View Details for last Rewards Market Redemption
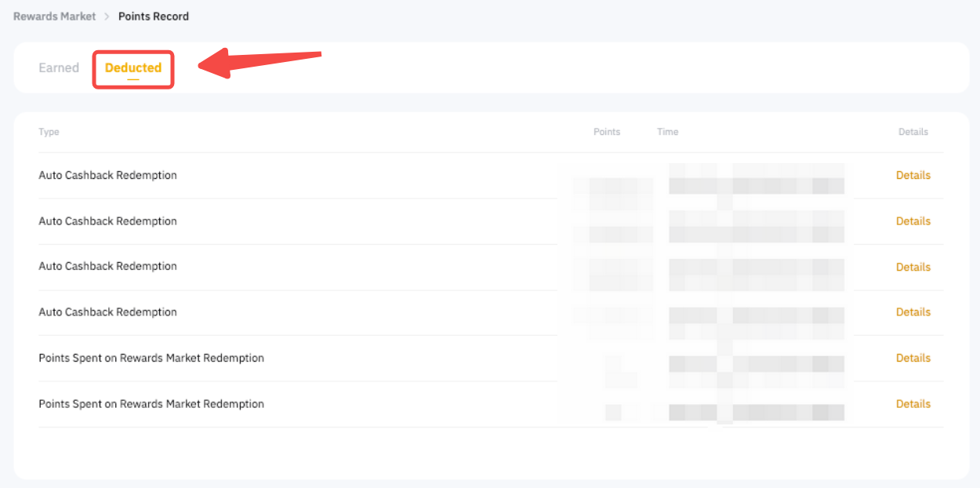 (x=913, y=404)
